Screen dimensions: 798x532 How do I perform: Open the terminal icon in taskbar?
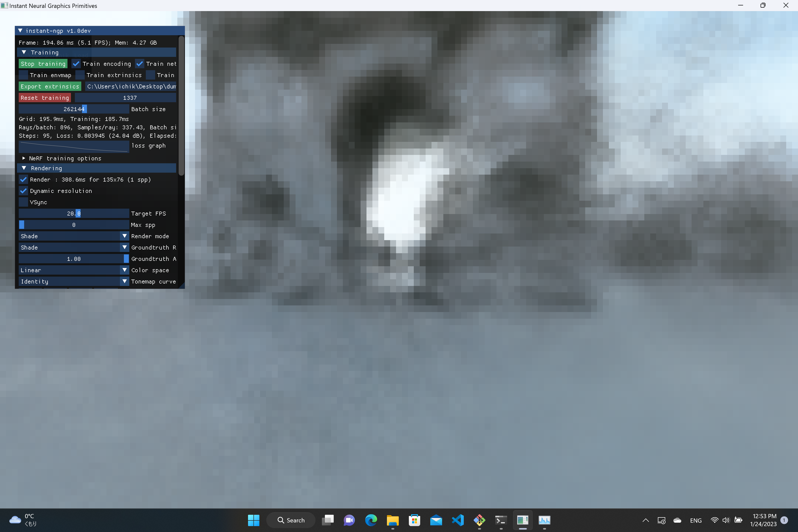[501, 520]
